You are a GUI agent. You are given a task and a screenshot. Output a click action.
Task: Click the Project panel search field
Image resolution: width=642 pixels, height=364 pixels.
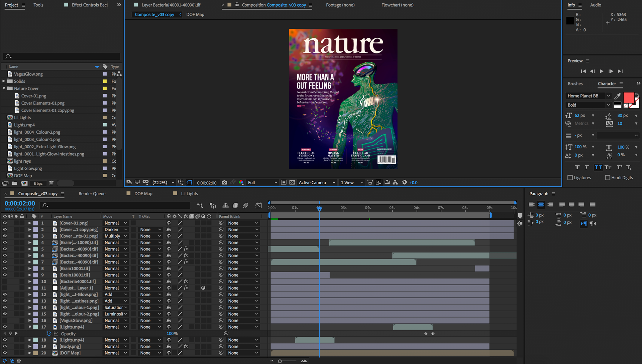[62, 56]
